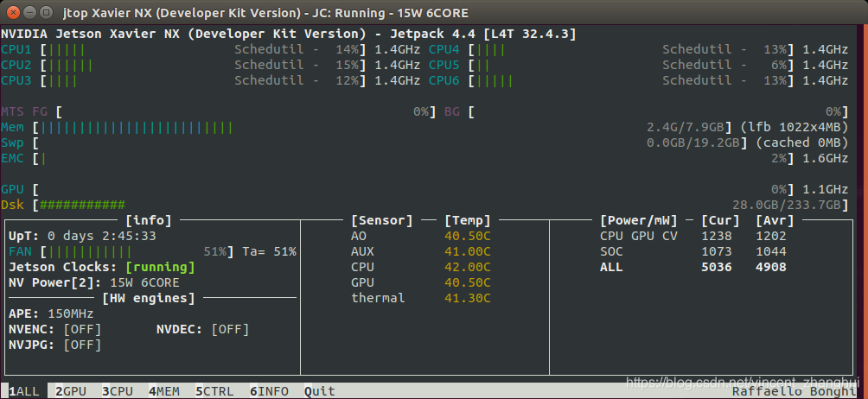Click the CPU temperature 42.00C

[467, 268]
